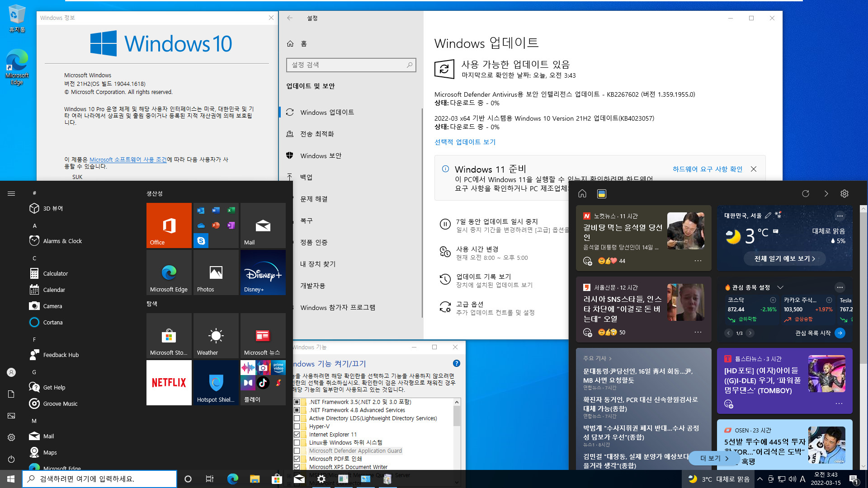The width and height of the screenshot is (868, 488).
Task: Open the Mail tile in Start menu
Action: tap(263, 225)
